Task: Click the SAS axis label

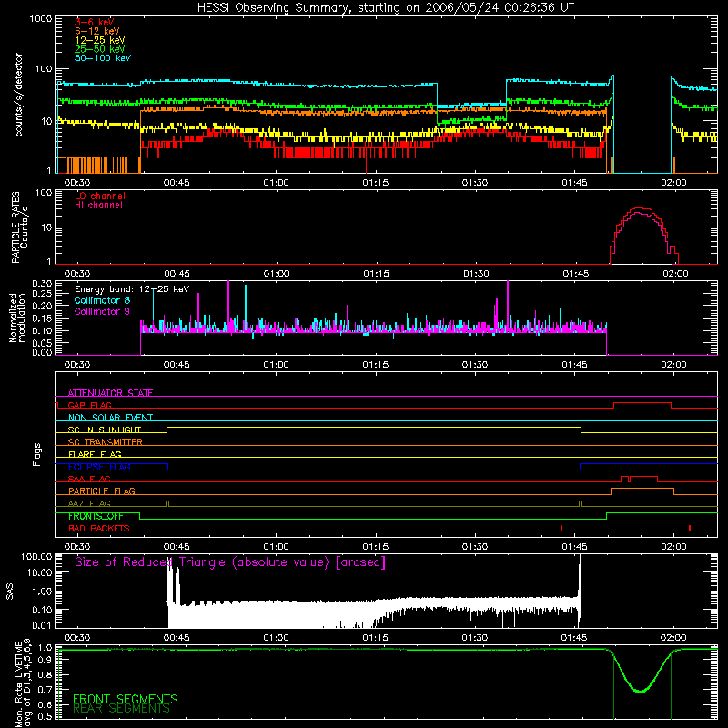Action: (x=10, y=591)
